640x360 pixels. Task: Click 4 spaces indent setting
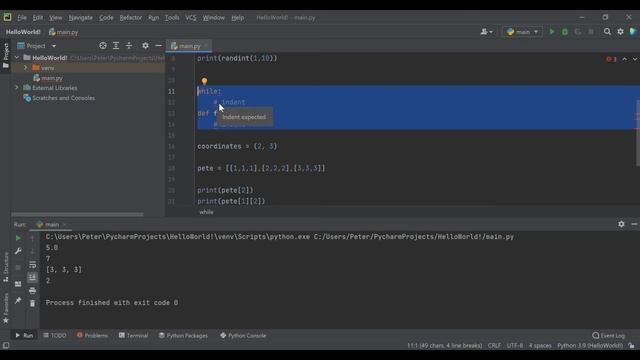click(540, 346)
